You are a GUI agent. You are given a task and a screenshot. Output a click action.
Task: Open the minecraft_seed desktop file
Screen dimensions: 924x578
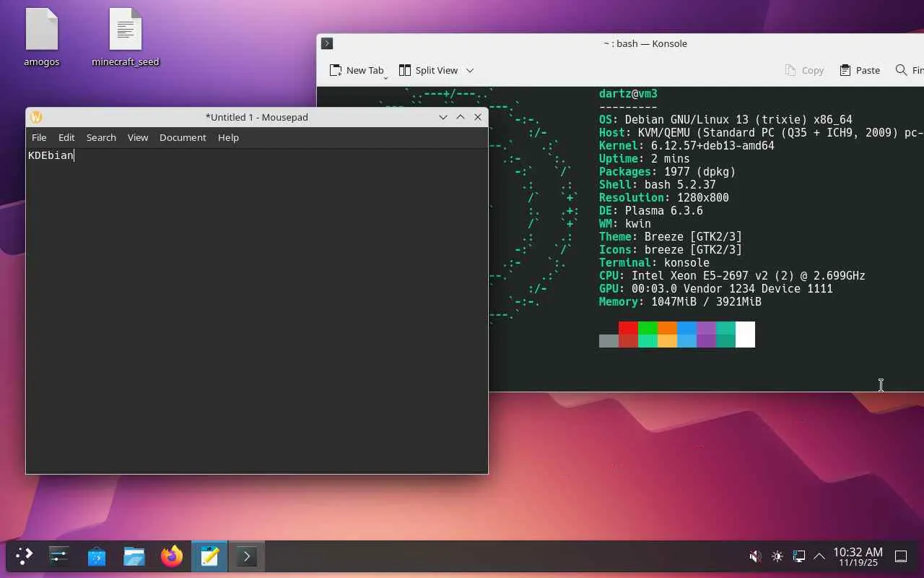point(126,38)
